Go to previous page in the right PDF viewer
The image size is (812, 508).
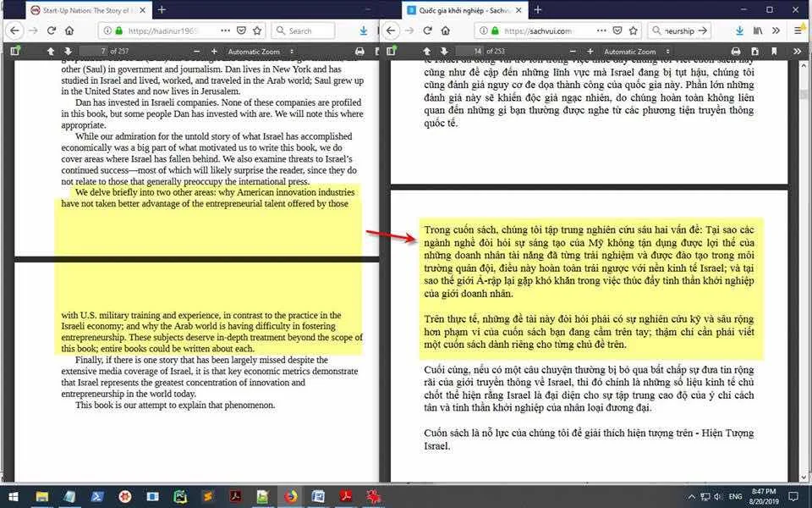pyautogui.click(x=426, y=52)
